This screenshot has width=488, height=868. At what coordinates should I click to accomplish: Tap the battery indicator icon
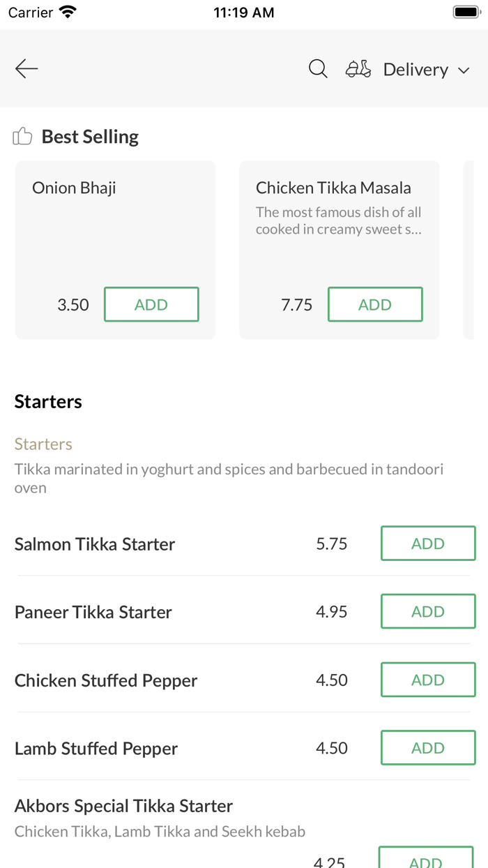point(466,12)
